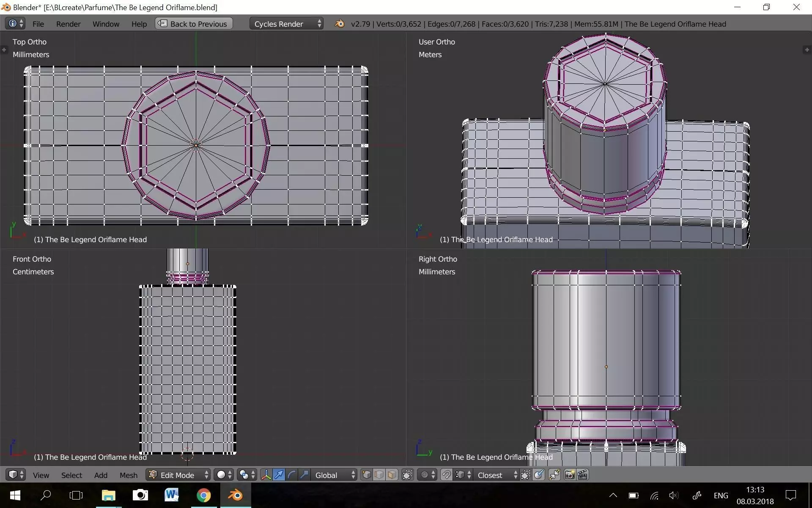Open the snap element type selector
The height and width of the screenshot is (508, 812).
pyautogui.click(x=463, y=475)
